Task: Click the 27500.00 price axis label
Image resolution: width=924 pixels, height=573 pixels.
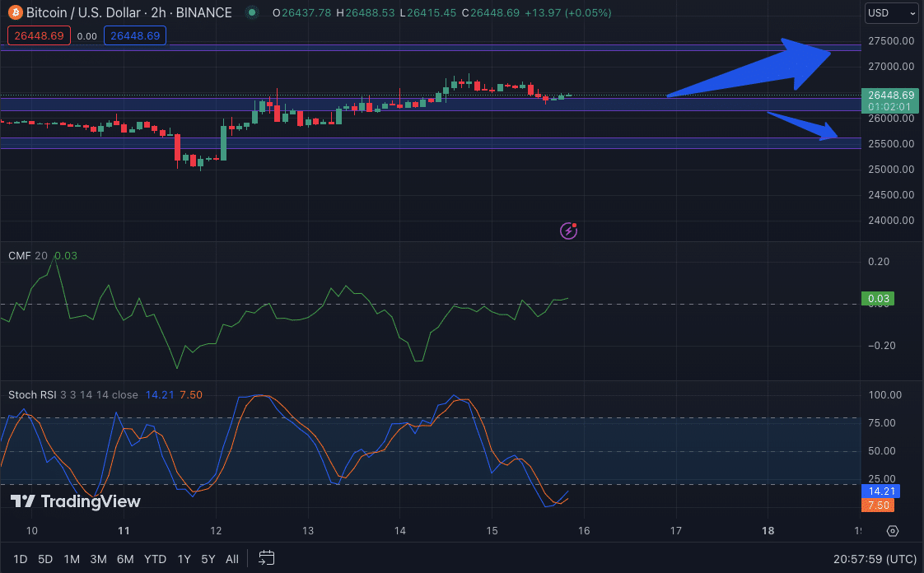Action: [891, 40]
